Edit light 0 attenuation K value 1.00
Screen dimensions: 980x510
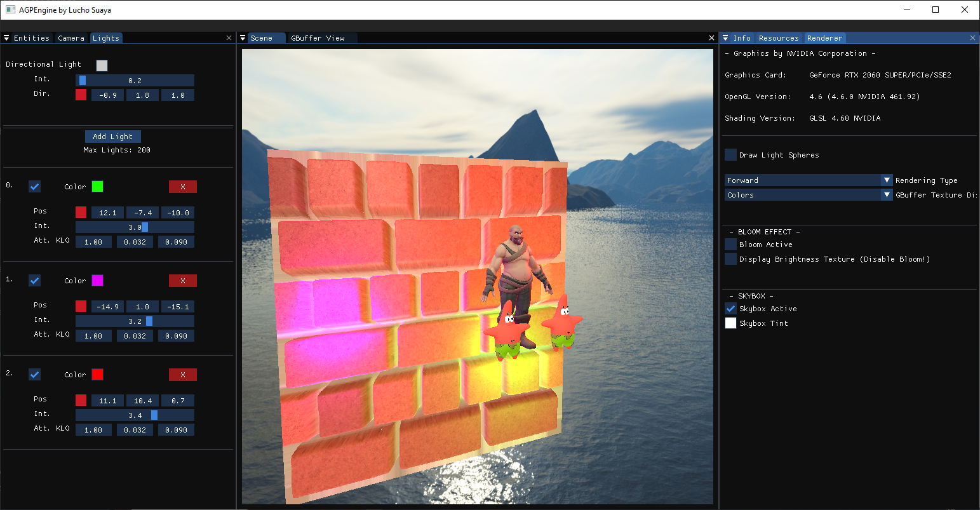(93, 242)
